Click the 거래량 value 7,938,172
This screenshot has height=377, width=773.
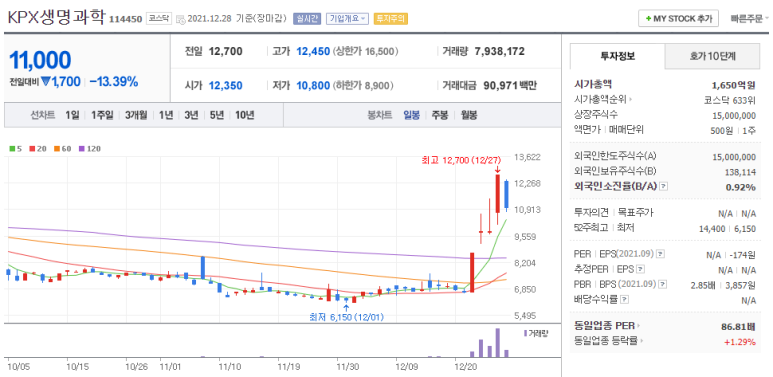[x=499, y=51]
